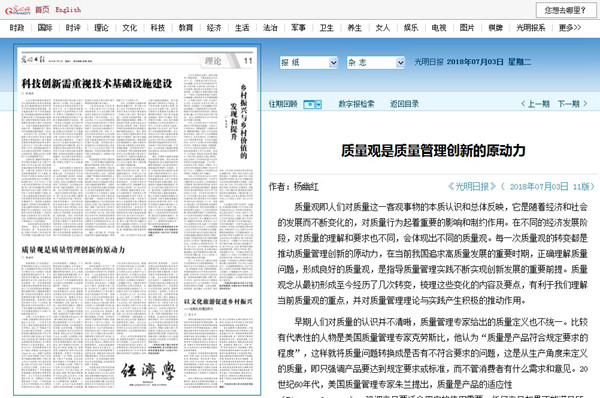Click the 11版 page reference
Viewport: 600px width, 398px height.
(x=581, y=186)
